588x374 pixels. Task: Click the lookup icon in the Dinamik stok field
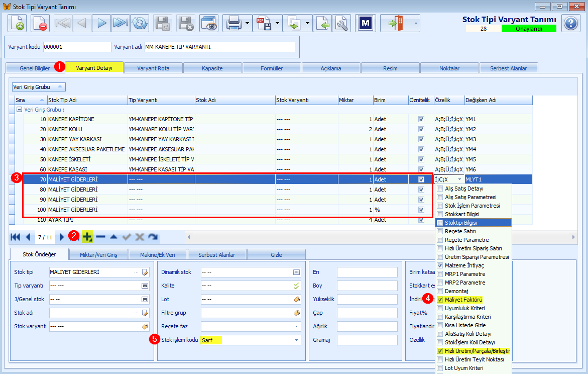click(296, 272)
